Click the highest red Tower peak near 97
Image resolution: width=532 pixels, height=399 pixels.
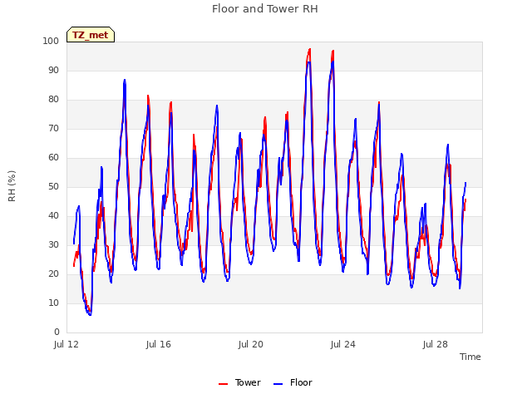310,50
